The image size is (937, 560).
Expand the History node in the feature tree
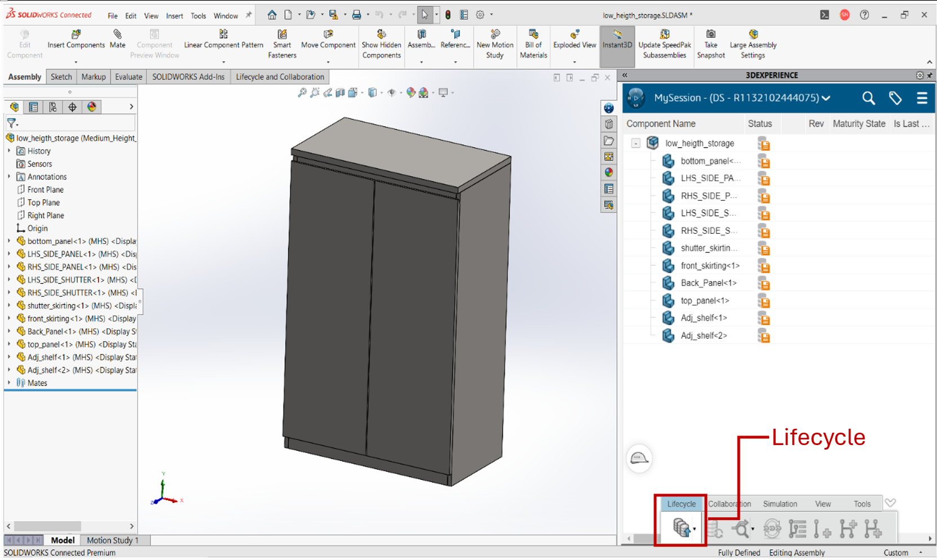(9, 151)
